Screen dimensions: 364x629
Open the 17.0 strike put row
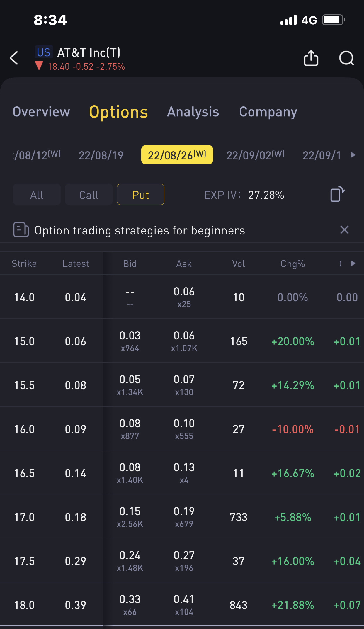[x=182, y=517]
